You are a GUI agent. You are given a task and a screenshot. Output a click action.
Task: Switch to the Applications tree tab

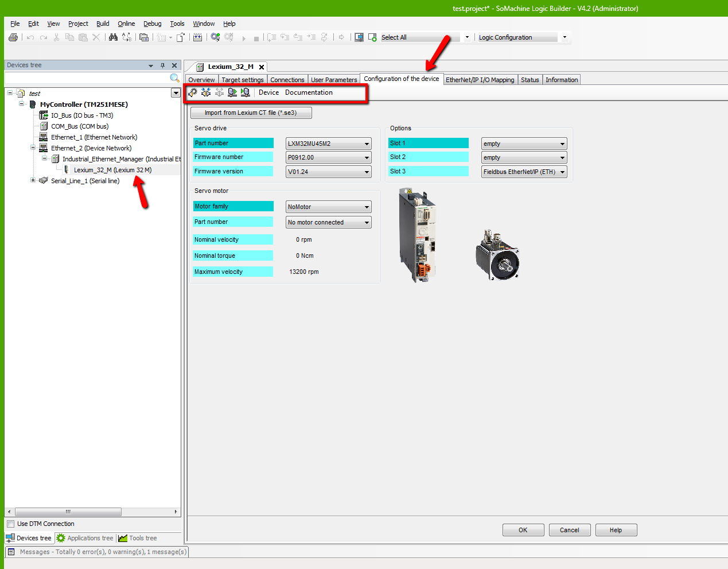point(85,538)
